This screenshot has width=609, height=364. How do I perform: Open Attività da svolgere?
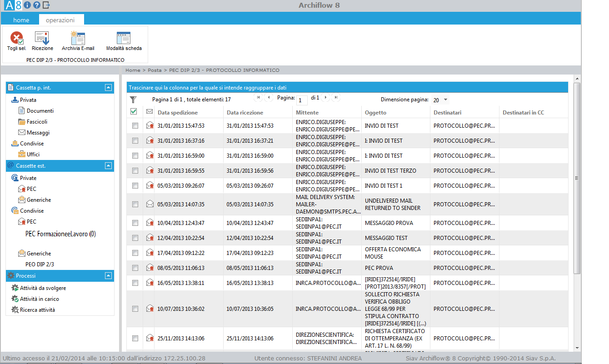click(39, 288)
